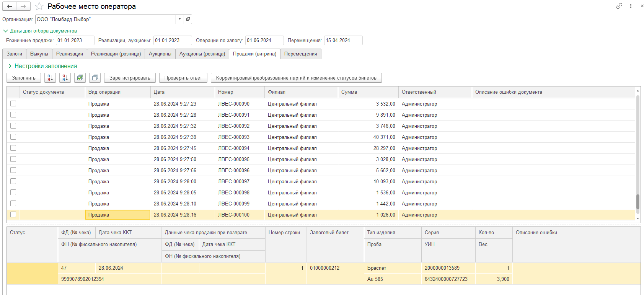Switch to the Перемещения tab
This screenshot has width=644, height=295.
coord(301,54)
